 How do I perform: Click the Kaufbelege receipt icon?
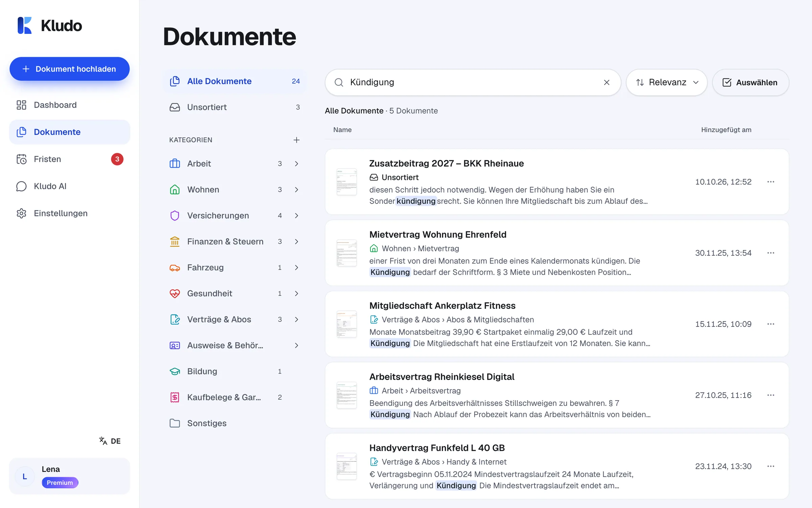[x=175, y=397]
